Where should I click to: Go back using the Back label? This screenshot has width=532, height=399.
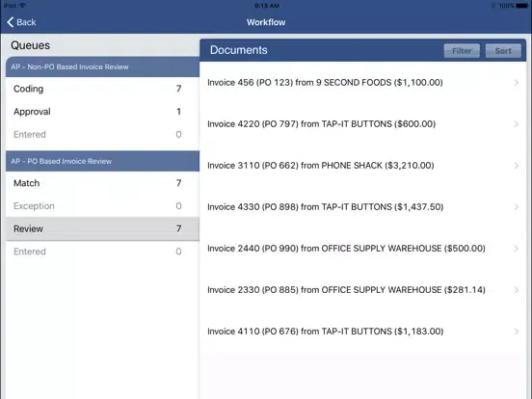26,22
